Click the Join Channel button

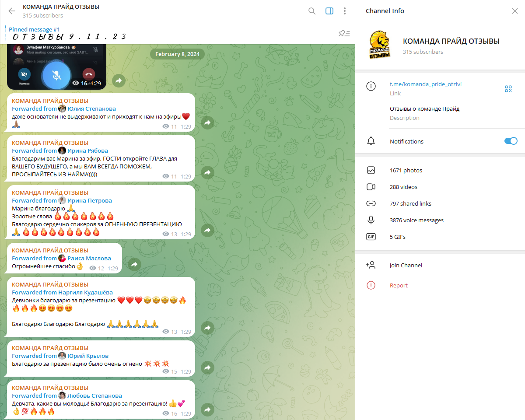pos(406,265)
